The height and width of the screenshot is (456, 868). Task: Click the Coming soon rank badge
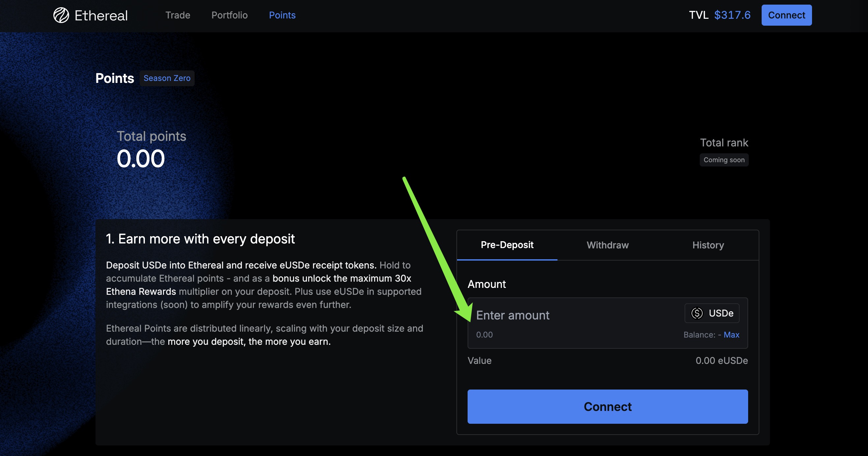tap(724, 160)
